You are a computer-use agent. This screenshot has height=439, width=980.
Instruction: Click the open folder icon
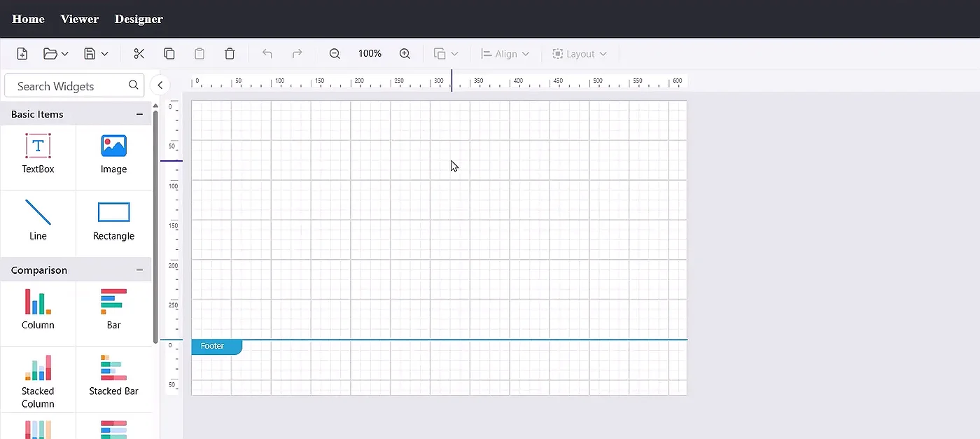[x=50, y=54]
